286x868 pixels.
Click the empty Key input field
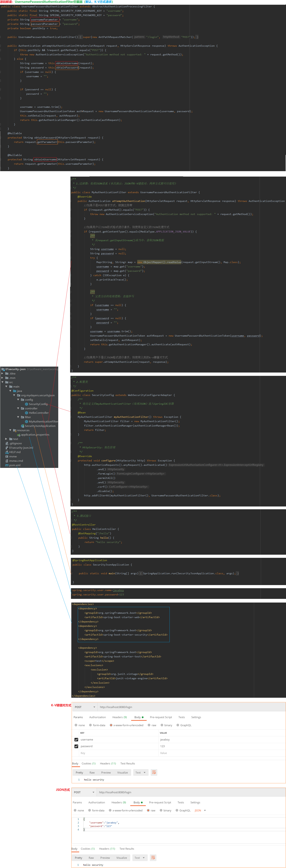[x=114, y=753]
